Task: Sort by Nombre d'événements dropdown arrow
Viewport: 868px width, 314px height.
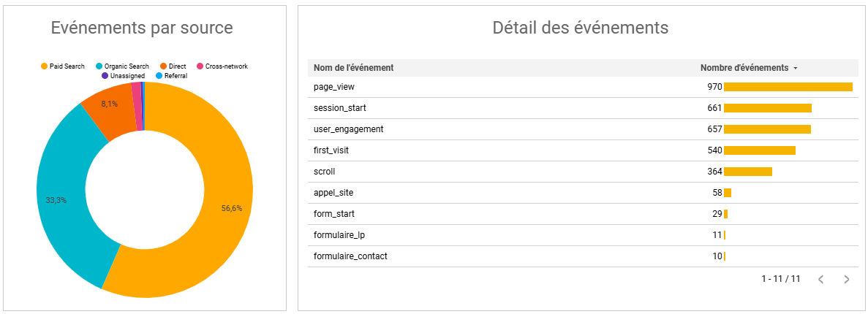Action: pyautogui.click(x=796, y=68)
